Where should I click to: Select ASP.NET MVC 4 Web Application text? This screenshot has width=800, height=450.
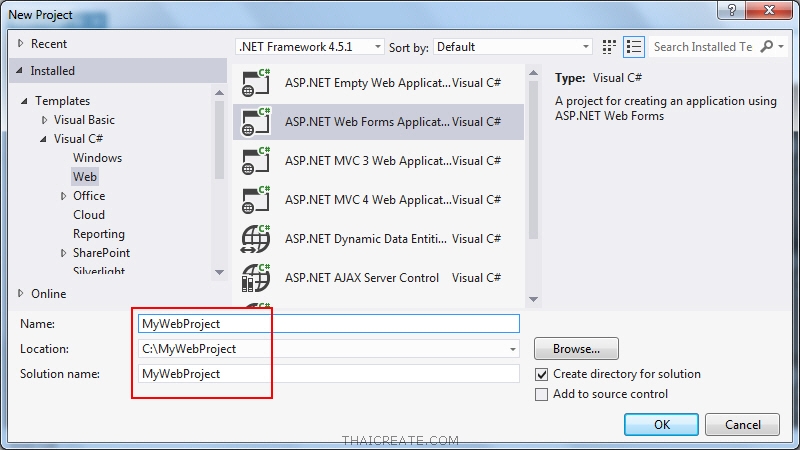coord(367,200)
